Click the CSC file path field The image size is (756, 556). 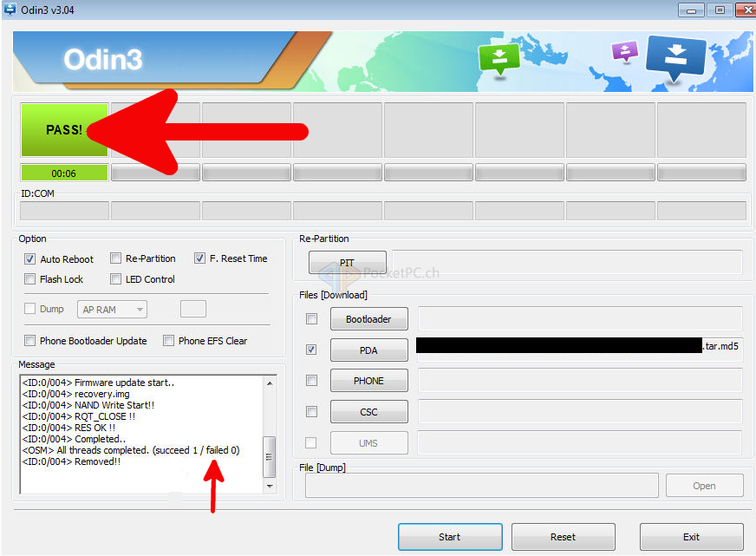pos(579,412)
